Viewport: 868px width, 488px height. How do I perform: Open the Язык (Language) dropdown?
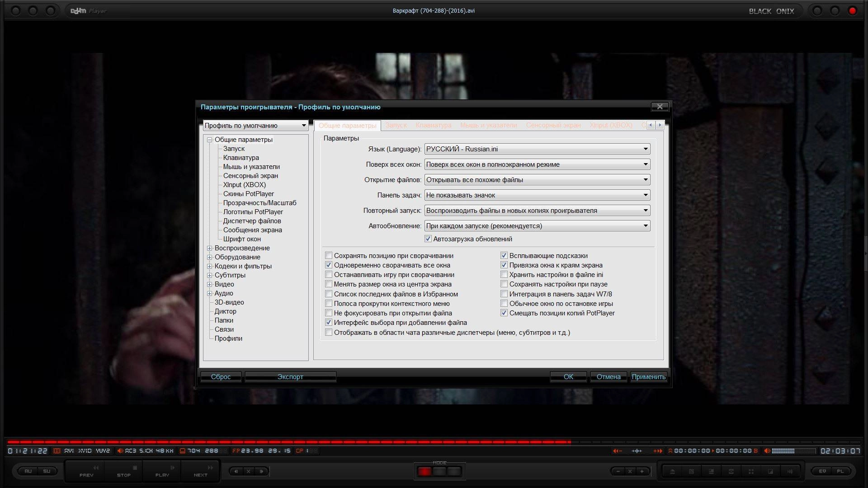coord(537,149)
